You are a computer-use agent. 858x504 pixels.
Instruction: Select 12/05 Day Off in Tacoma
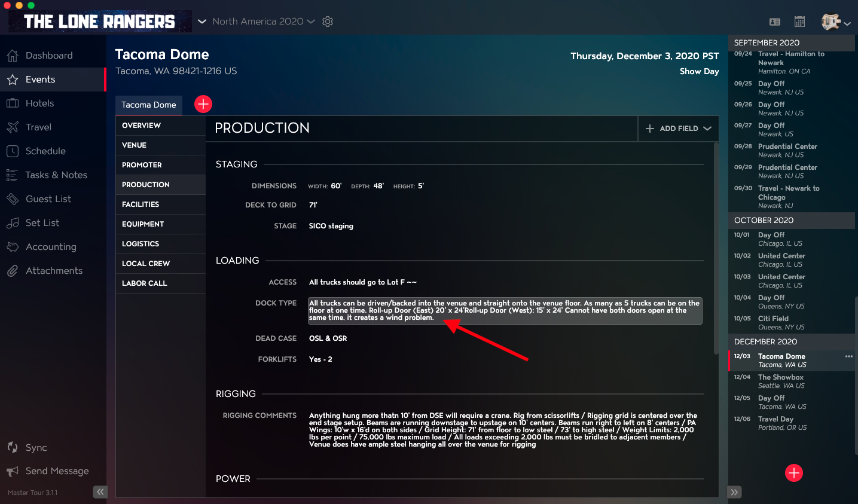pos(791,402)
